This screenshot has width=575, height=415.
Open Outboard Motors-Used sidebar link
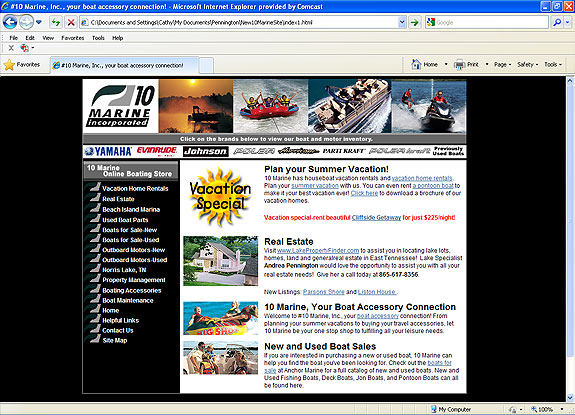click(135, 260)
